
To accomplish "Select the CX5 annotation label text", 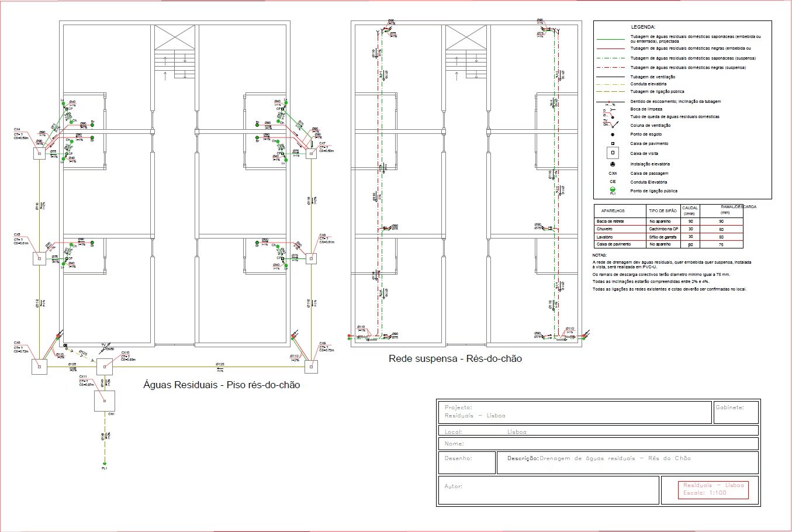I will [21, 238].
